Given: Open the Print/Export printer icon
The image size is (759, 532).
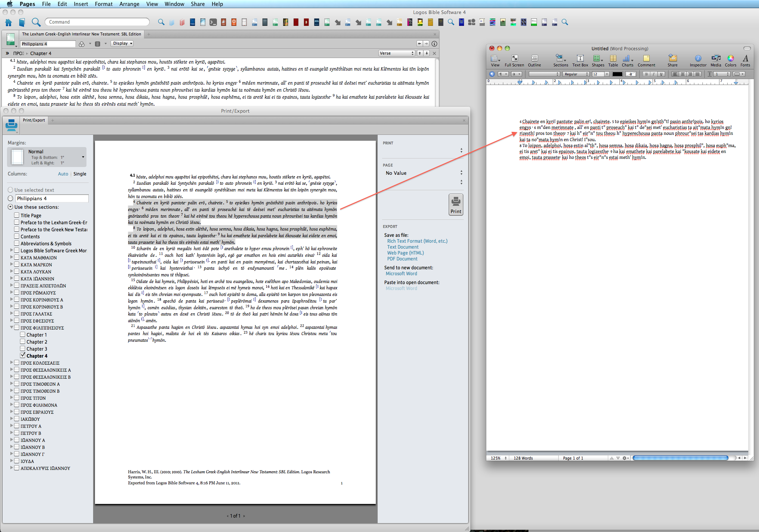Looking at the screenshot, I should pos(11,126).
